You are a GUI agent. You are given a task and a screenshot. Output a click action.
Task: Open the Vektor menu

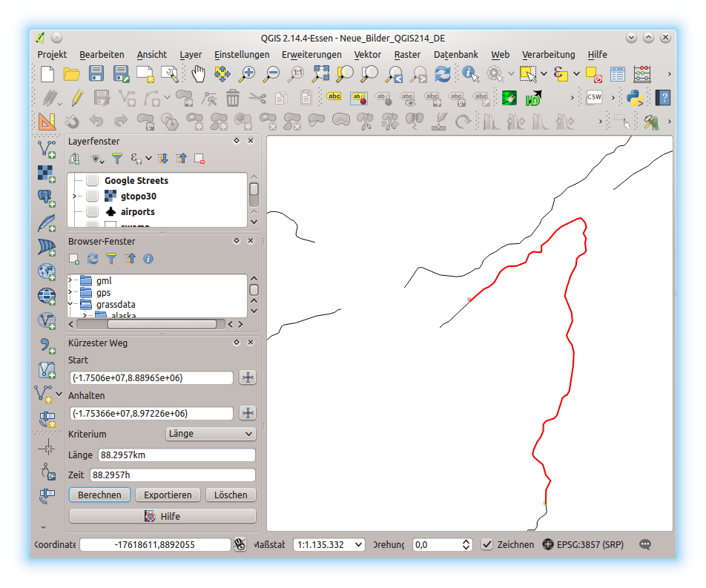point(367,54)
